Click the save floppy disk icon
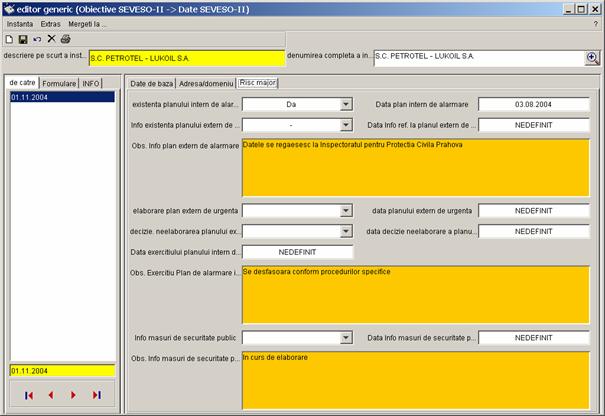 (x=23, y=38)
